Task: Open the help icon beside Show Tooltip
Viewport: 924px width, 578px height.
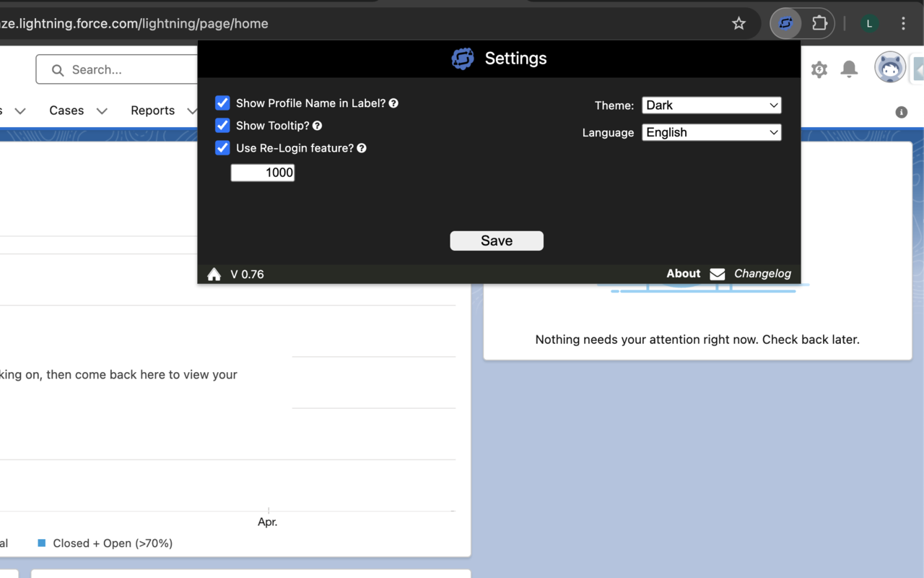Action: click(317, 125)
